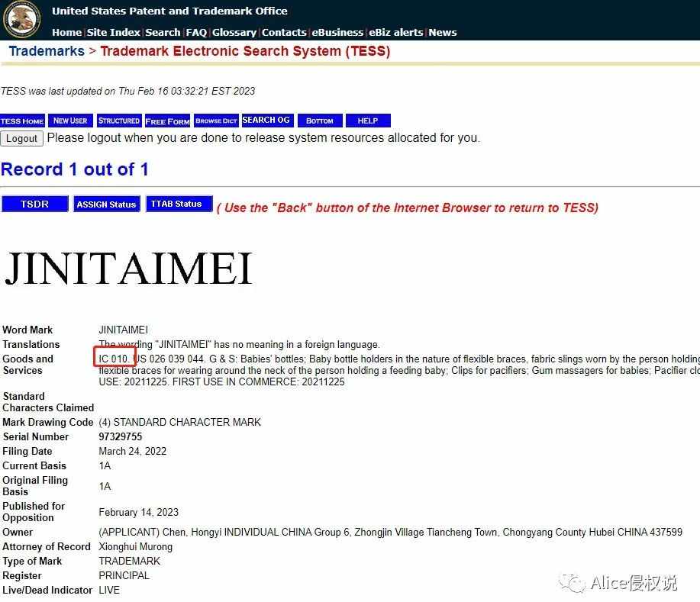Click the Type of Mark value TRADEMARK

click(x=129, y=561)
